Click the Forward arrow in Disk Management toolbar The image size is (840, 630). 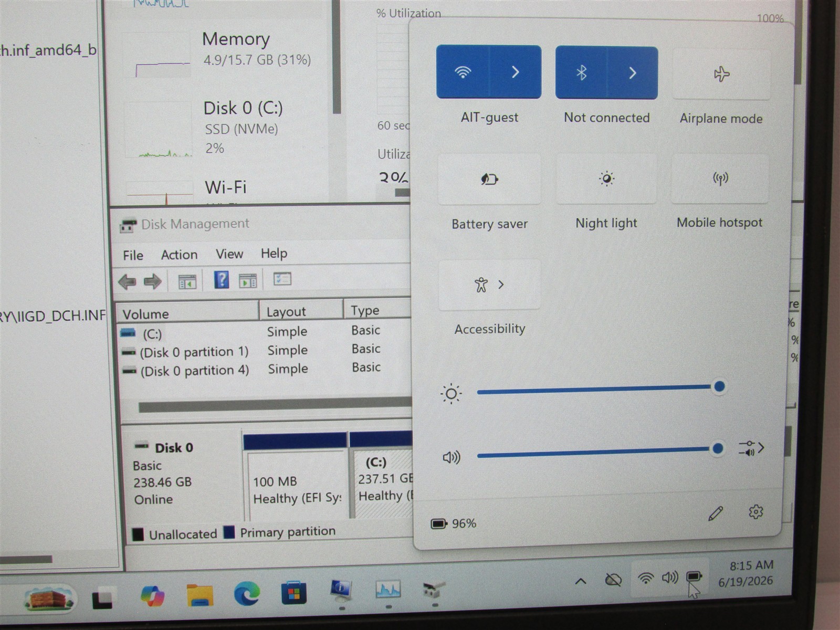(x=152, y=281)
